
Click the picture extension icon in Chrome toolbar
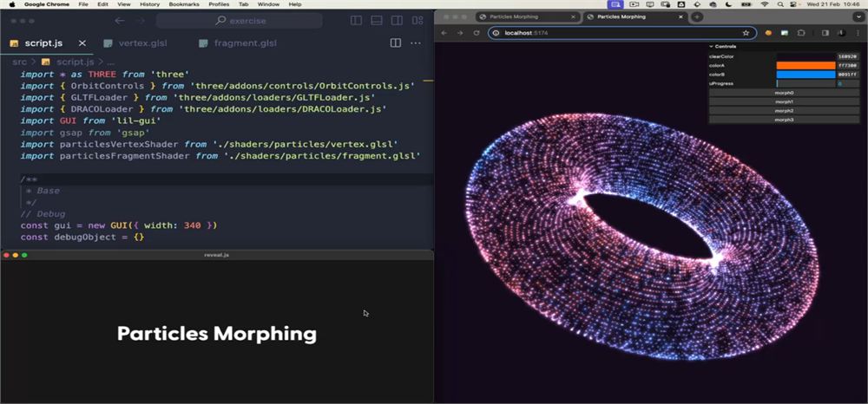click(785, 33)
